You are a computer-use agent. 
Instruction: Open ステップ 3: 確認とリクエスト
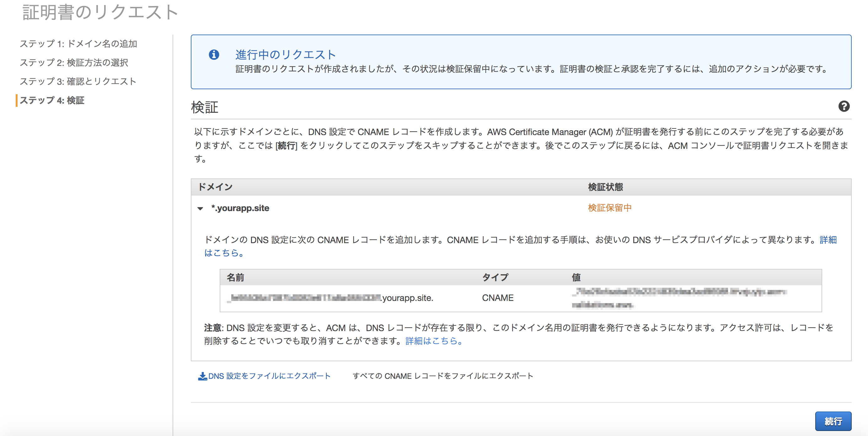click(x=78, y=81)
